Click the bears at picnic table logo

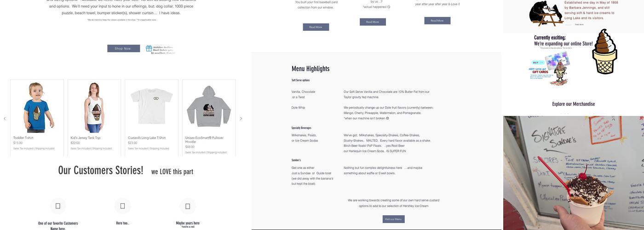click(x=546, y=13)
